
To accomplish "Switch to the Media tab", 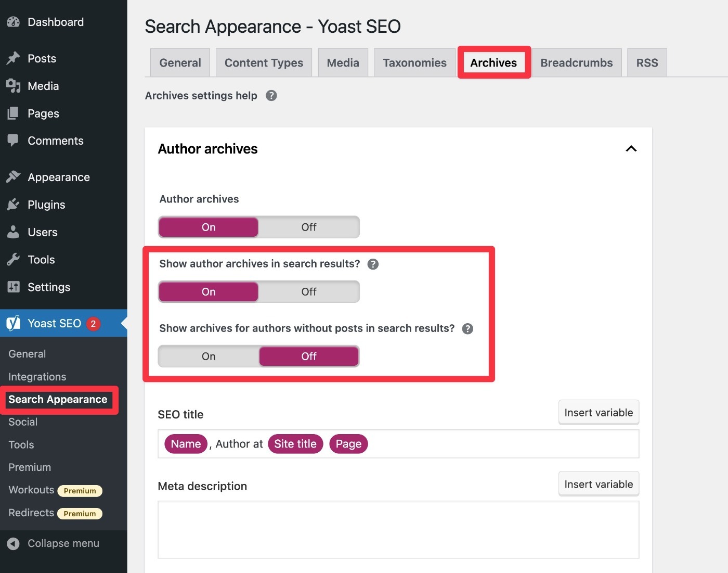I will [343, 63].
